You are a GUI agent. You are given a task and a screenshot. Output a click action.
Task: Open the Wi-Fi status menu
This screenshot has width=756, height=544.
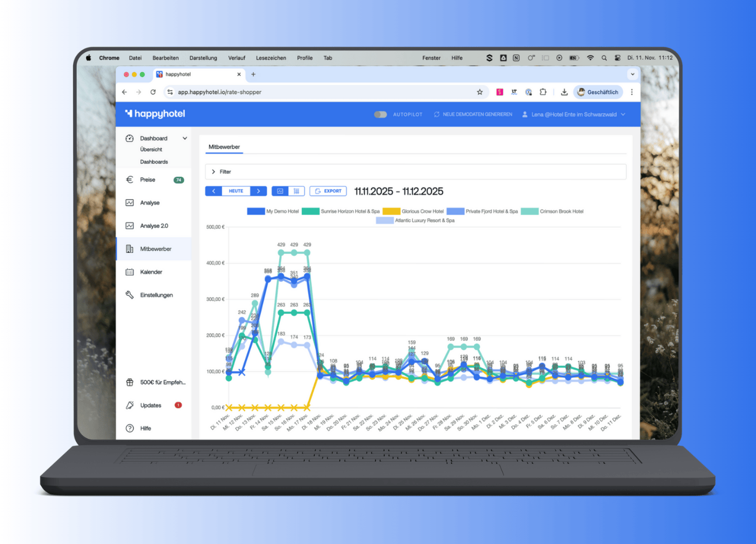590,58
